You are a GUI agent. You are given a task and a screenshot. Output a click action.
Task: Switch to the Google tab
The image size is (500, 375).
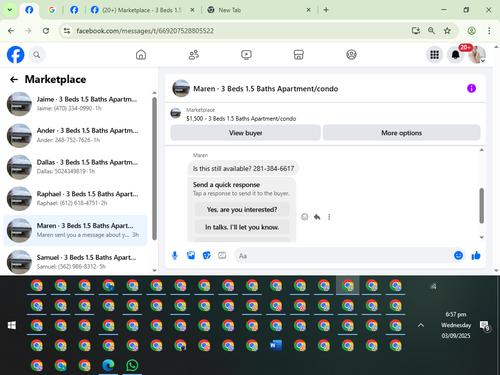tap(52, 10)
